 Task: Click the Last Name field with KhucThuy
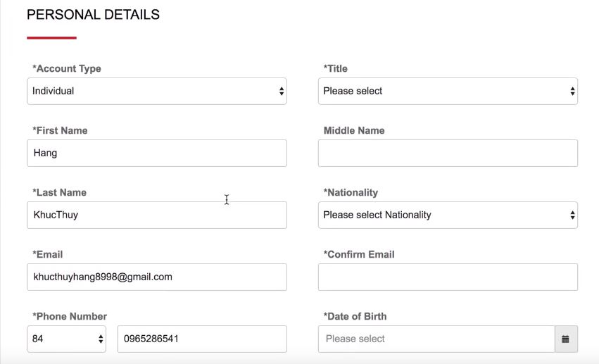(x=157, y=215)
